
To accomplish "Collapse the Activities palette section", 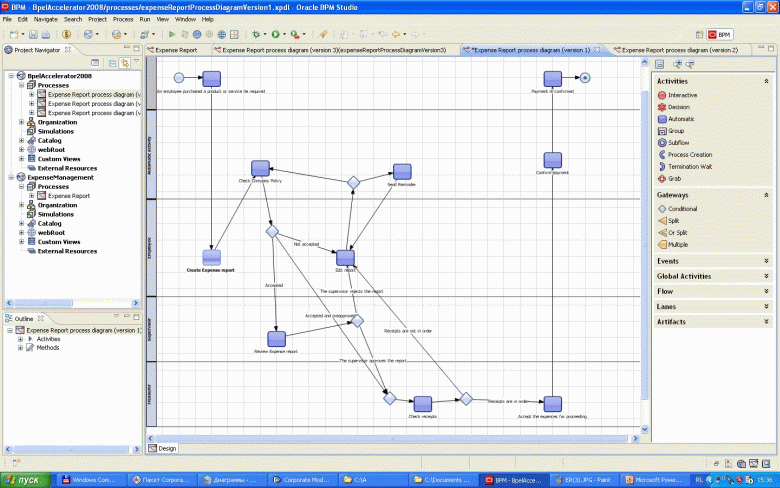I will 766,81.
